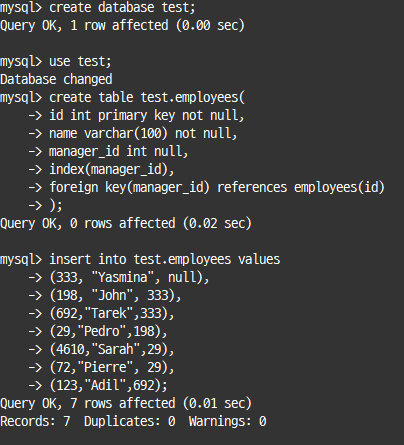Click the 'create database test;' command line
The width and height of the screenshot is (404, 445).
tap(122, 8)
